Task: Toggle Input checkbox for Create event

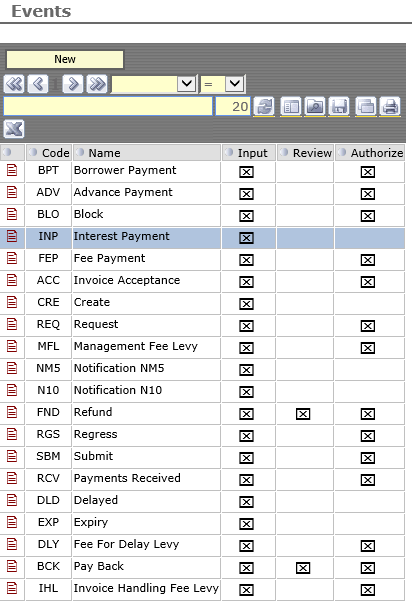Action: [246, 304]
